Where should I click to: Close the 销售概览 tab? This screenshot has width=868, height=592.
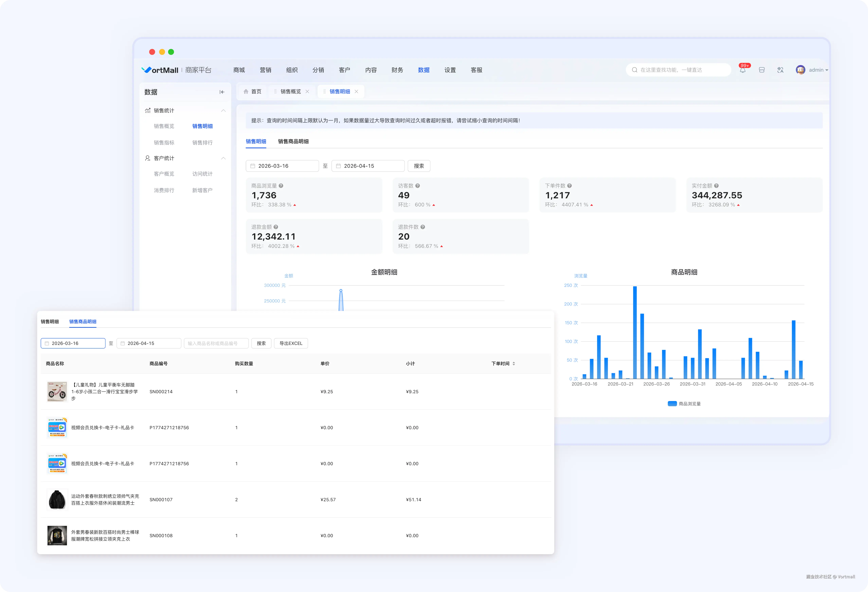[307, 92]
